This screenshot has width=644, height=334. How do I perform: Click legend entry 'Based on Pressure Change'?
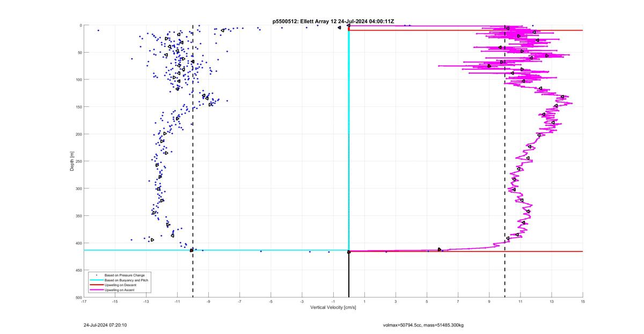[125, 275]
